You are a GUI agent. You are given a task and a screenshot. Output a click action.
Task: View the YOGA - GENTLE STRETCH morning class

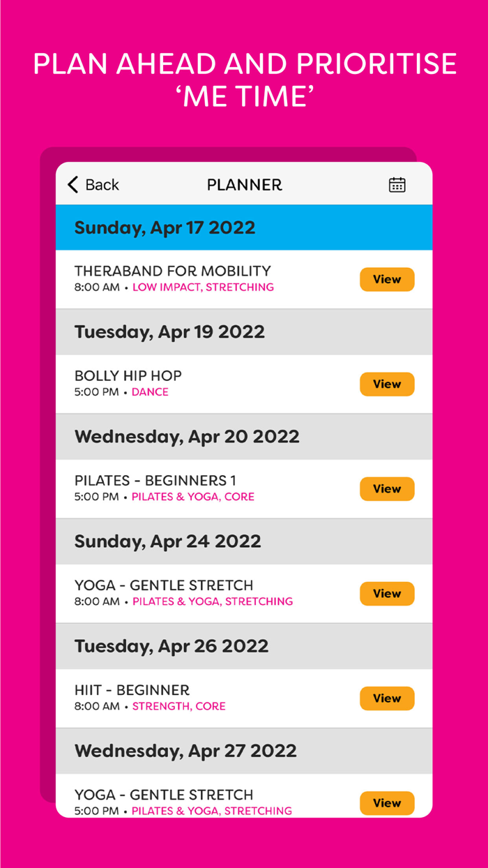click(x=386, y=593)
